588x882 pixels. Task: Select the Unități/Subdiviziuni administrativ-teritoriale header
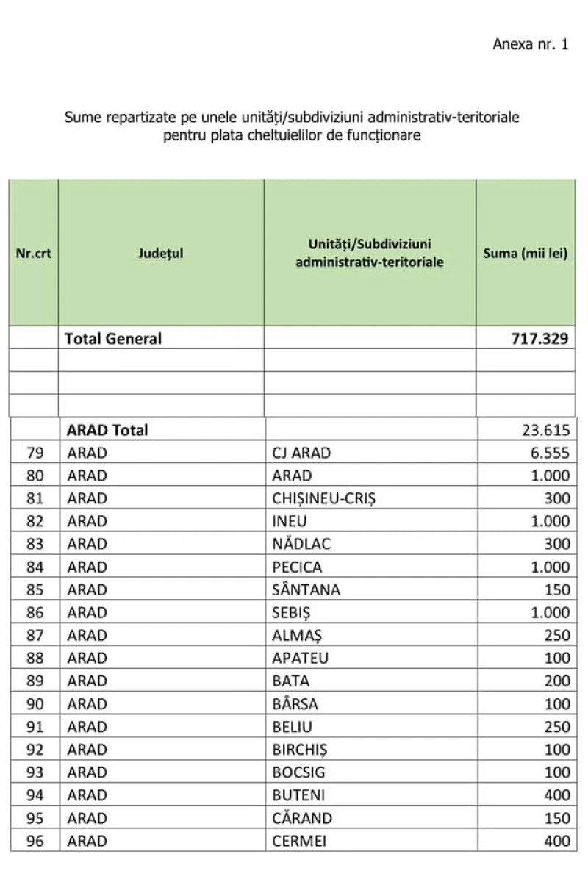point(370,252)
